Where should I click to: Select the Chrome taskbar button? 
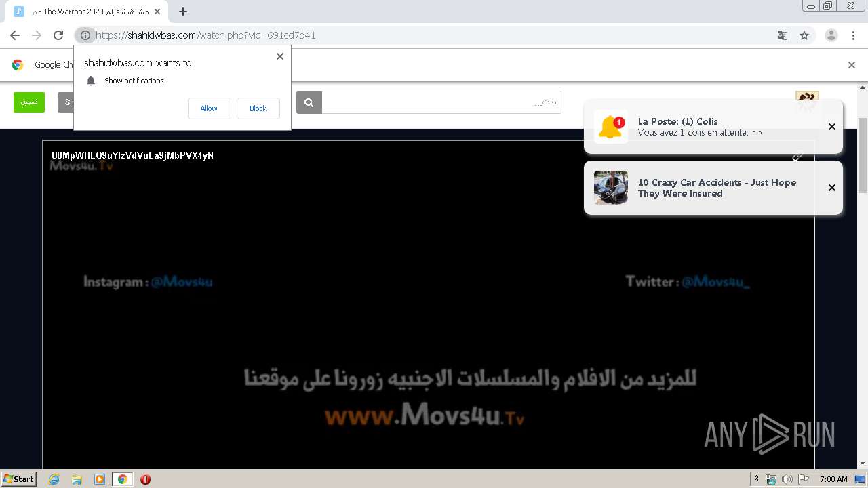pyautogui.click(x=123, y=479)
